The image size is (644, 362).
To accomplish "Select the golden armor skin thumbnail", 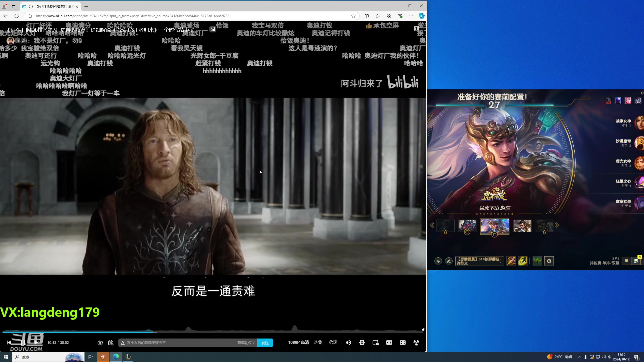I will click(522, 226).
